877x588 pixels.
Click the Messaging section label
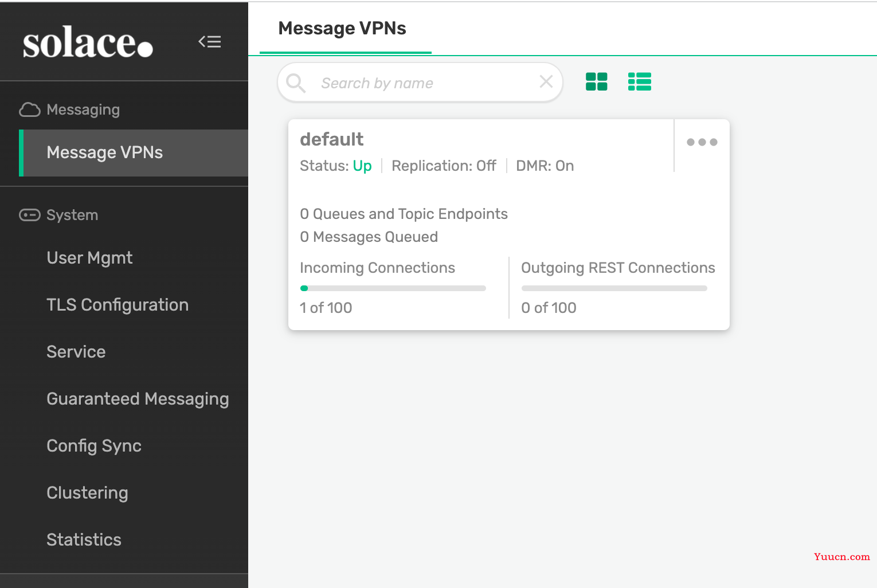click(83, 110)
